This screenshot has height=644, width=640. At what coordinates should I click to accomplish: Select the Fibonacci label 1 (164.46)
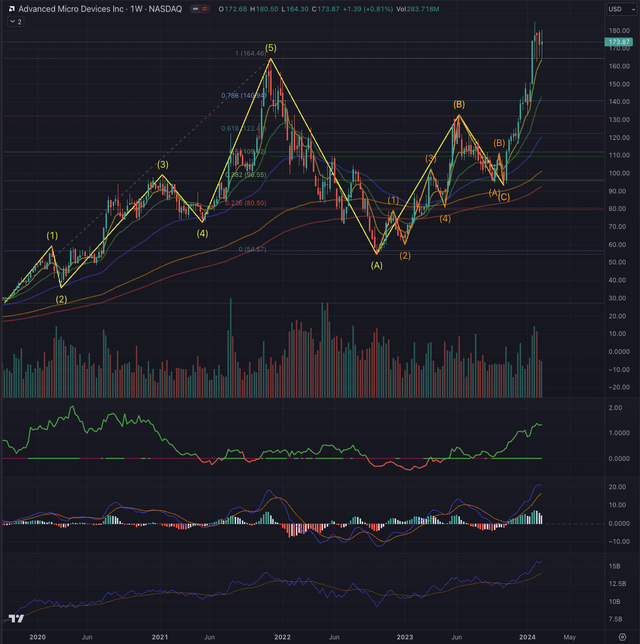tap(251, 53)
